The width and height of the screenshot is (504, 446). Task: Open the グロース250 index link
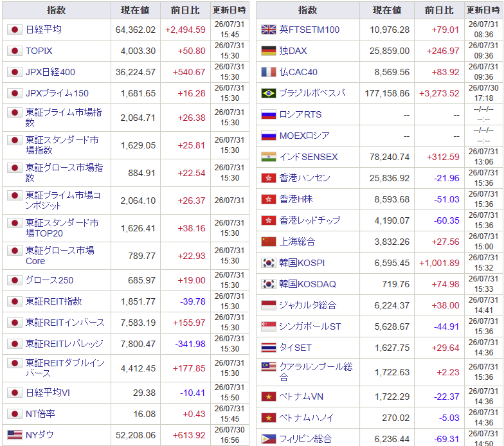[x=50, y=280]
